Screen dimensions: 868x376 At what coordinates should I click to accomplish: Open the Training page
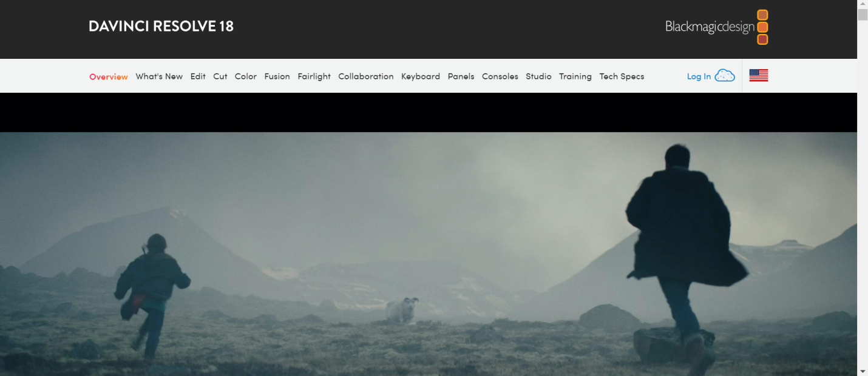coord(575,76)
